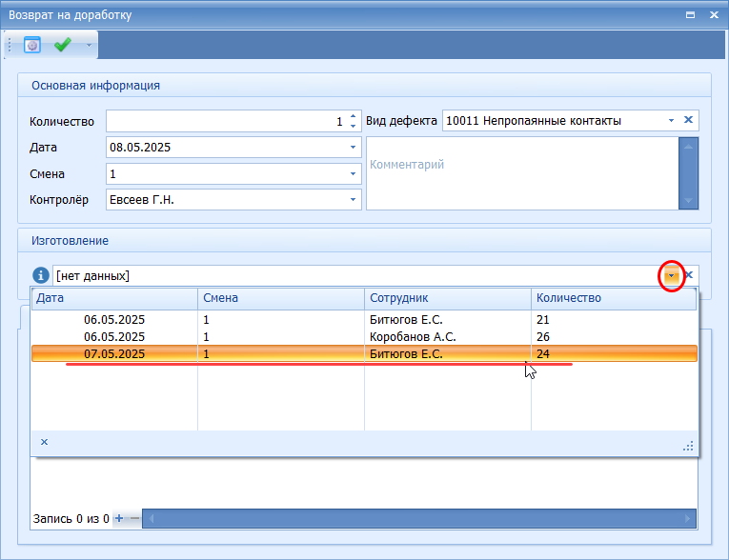
Task: Click the minus icon to delete record
Action: click(x=133, y=519)
